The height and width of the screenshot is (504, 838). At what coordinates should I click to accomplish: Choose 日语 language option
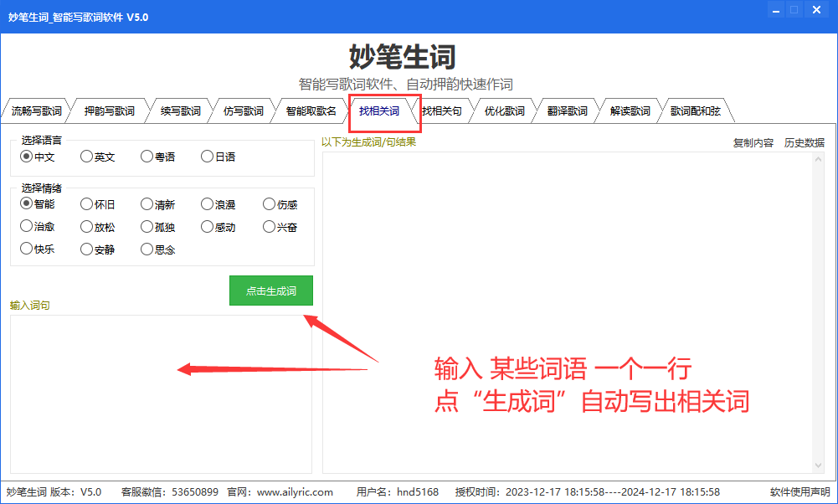pos(218,157)
